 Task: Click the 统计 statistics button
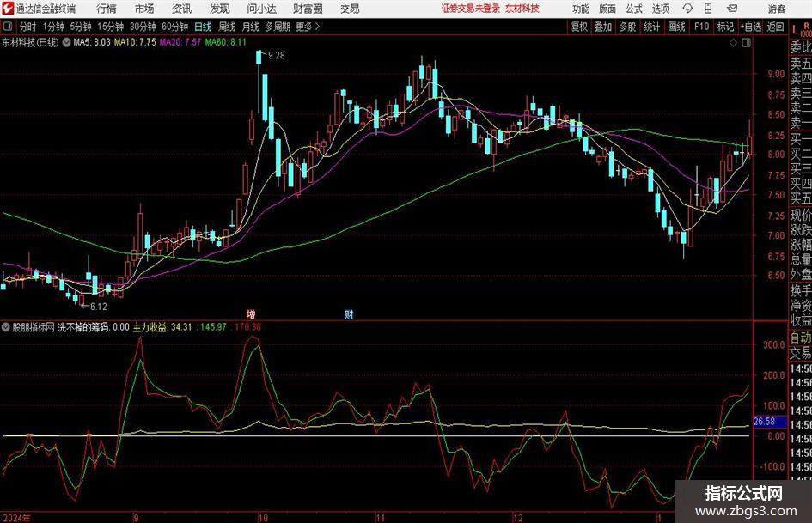point(651,27)
